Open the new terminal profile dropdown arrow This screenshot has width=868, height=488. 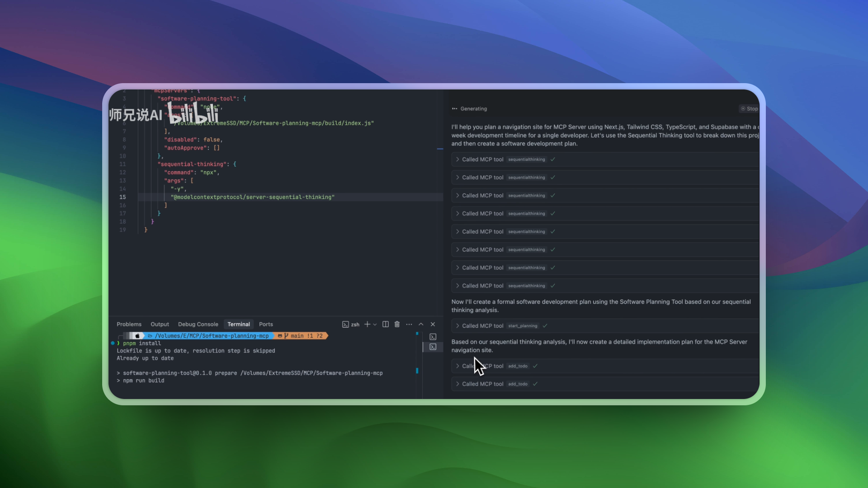click(x=375, y=324)
